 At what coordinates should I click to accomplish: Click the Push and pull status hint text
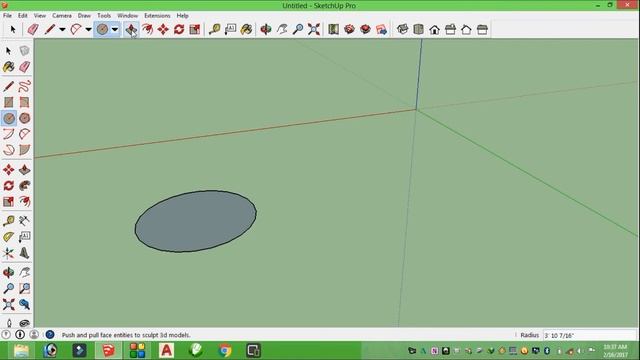[x=126, y=335]
